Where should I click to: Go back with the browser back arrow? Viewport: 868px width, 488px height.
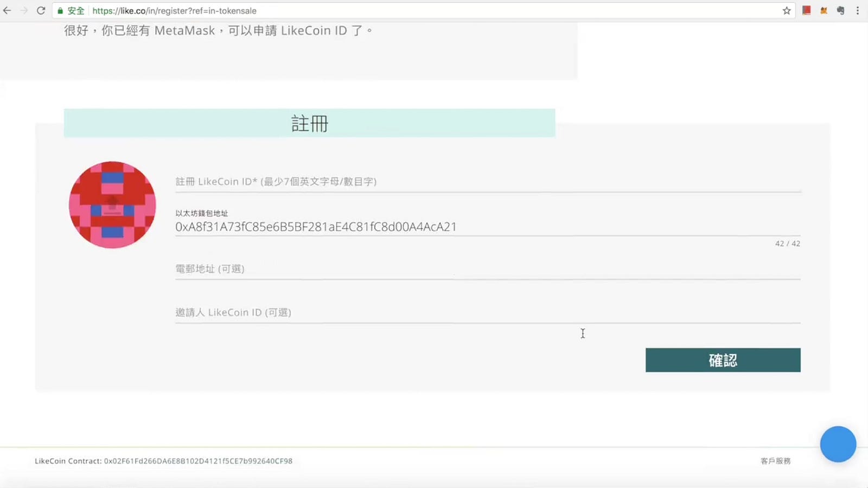(x=7, y=10)
